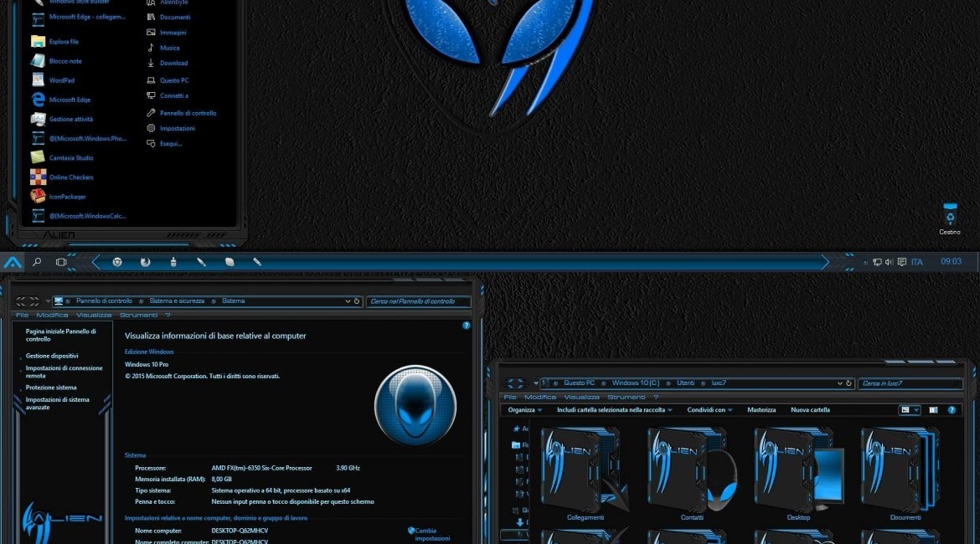
Task: Launch Blocco note from the Start menu
Action: (56, 61)
